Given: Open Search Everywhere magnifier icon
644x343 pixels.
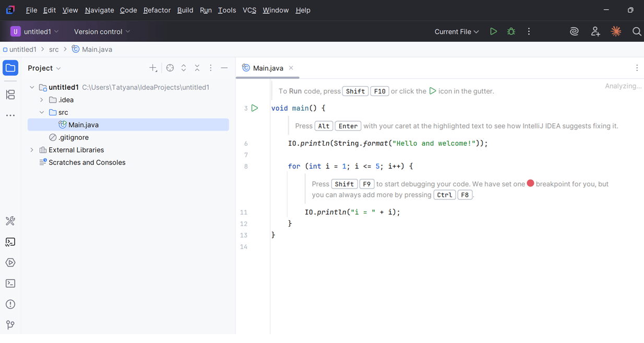Looking at the screenshot, I should (x=637, y=31).
